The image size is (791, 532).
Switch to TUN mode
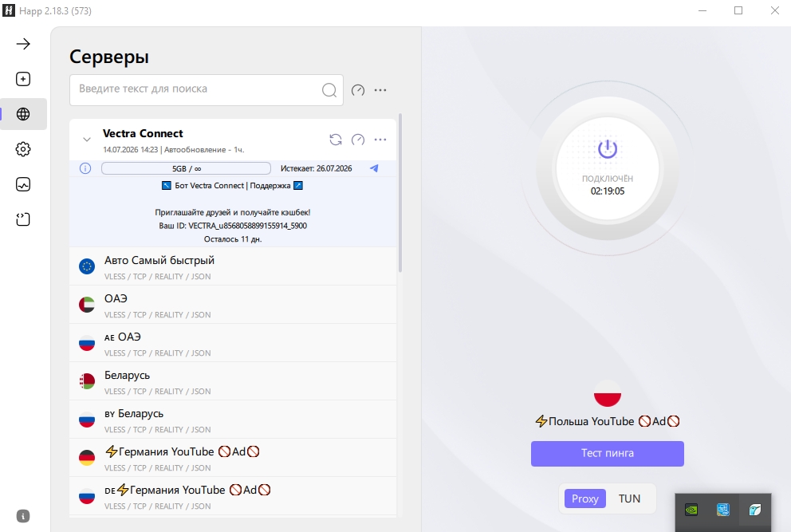click(x=629, y=499)
